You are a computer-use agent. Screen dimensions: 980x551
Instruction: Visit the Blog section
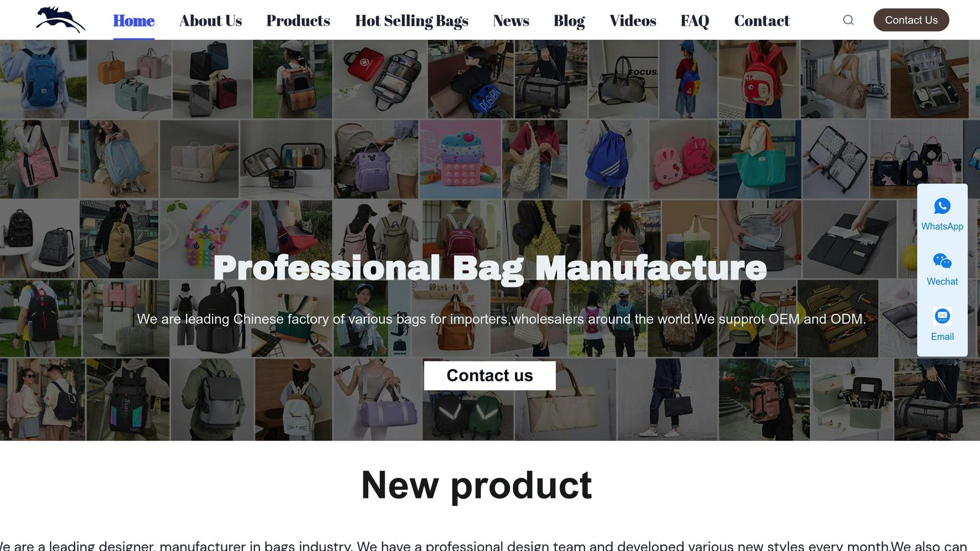569,21
